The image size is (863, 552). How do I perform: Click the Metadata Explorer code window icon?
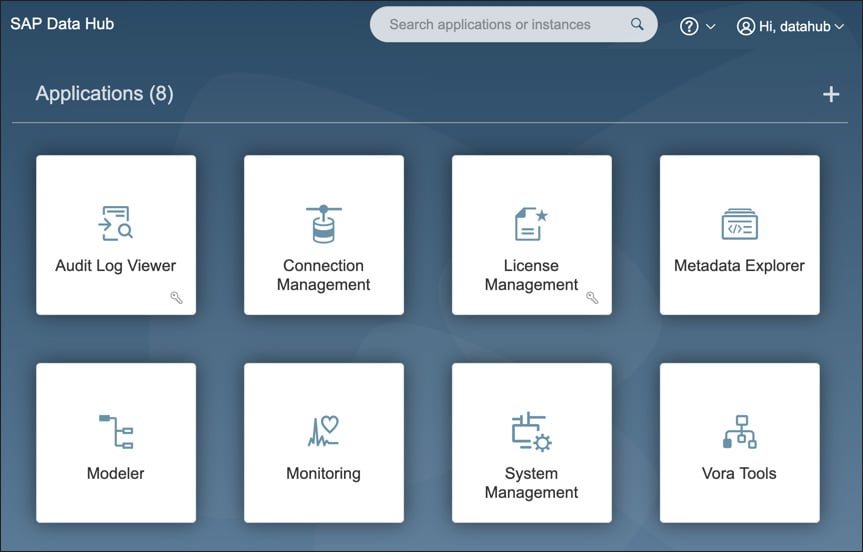[x=739, y=224]
